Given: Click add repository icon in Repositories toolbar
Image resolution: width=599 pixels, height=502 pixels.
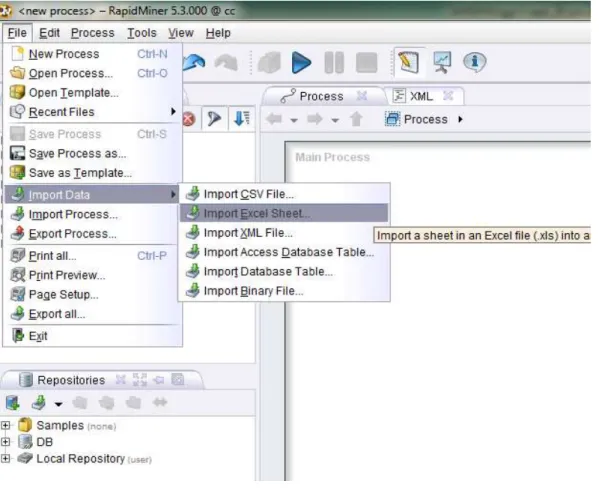Looking at the screenshot, I should (x=13, y=403).
